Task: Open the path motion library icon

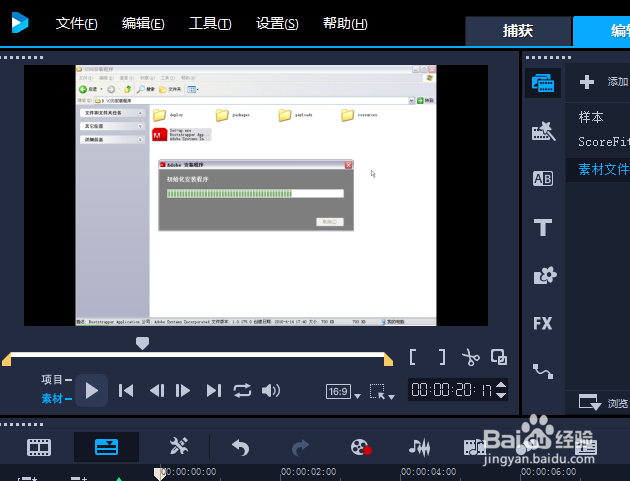Action: click(x=543, y=371)
